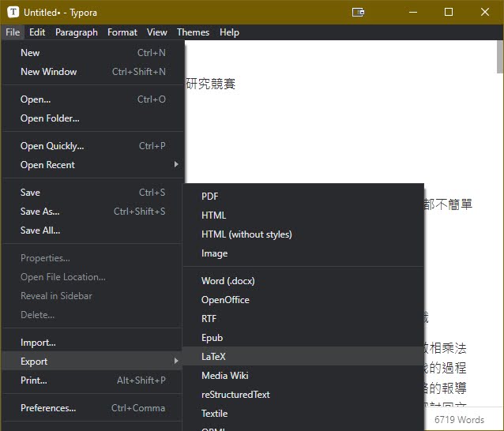Open the View menu
This screenshot has width=504, height=431.
point(157,32)
